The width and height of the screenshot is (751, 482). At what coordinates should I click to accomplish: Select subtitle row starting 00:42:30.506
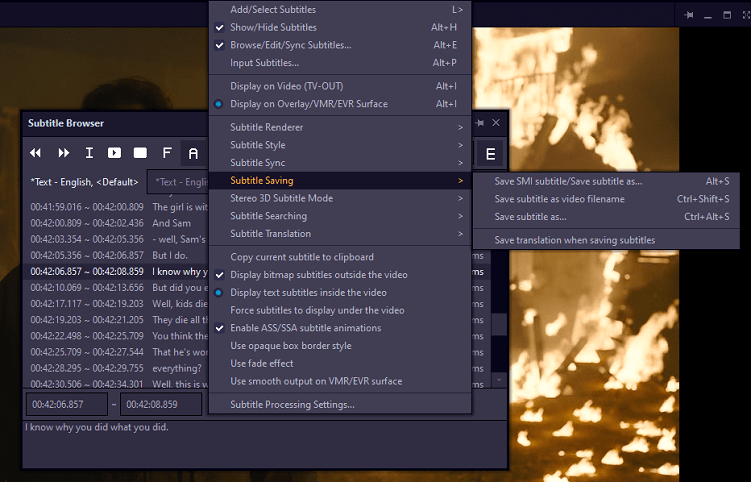(x=116, y=383)
